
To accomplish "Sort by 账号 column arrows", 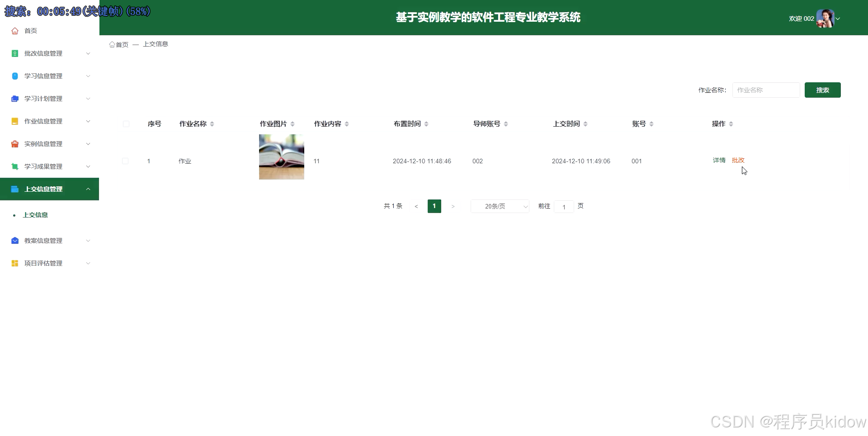I will pyautogui.click(x=651, y=124).
